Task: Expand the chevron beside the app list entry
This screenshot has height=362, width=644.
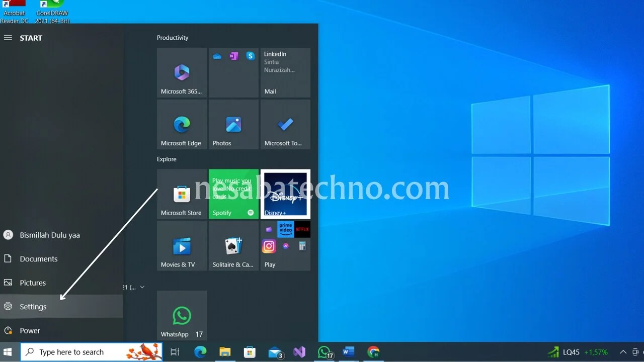Action: [x=142, y=287]
